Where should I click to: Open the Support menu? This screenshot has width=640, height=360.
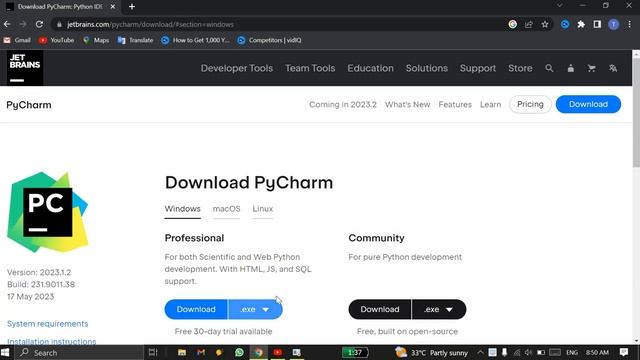[478, 68]
